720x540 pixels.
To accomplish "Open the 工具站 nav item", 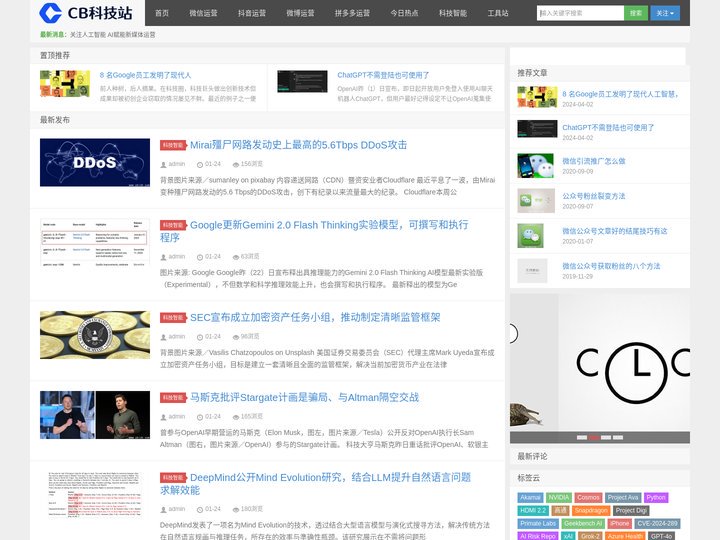I will click(x=498, y=13).
